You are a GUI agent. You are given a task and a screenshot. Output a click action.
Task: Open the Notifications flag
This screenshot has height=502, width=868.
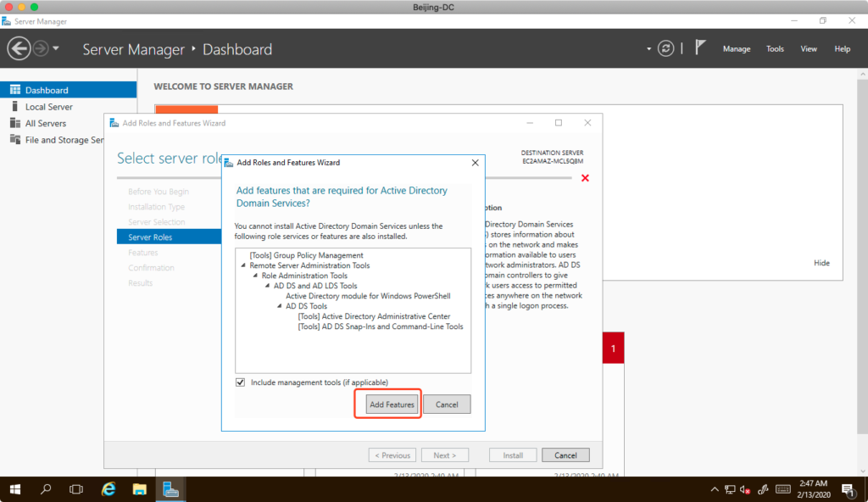point(700,48)
